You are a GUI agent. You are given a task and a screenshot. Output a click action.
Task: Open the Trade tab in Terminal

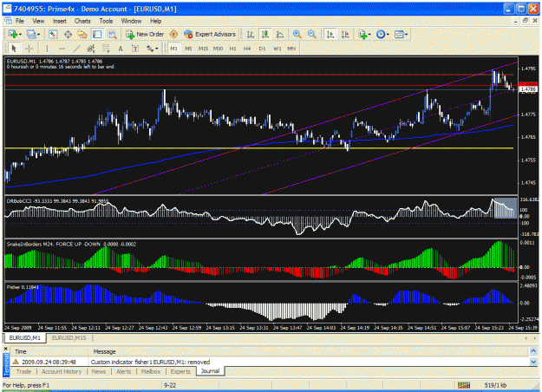click(x=23, y=371)
